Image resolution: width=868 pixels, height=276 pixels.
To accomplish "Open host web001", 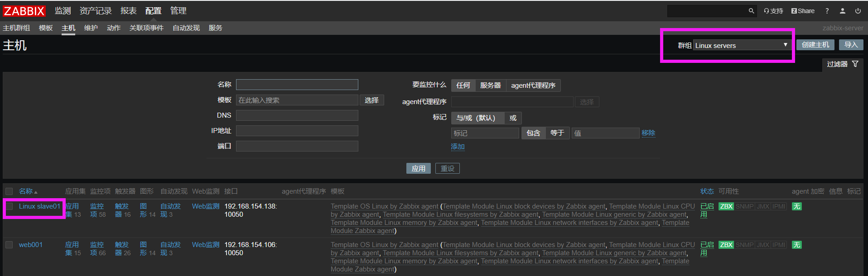I will tap(31, 245).
